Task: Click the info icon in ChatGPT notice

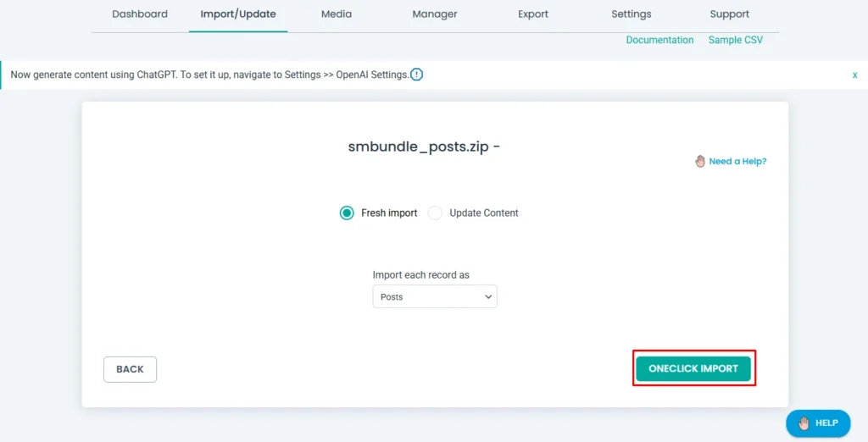Action: 416,75
